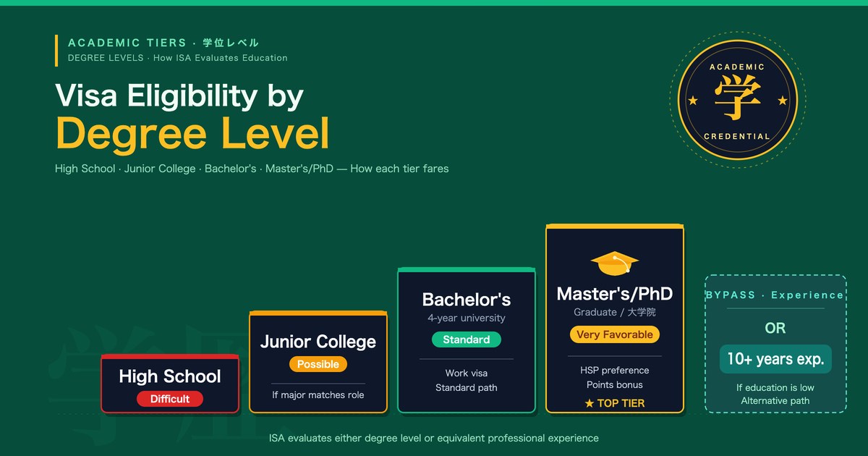
Task: Click the 'HSP preference' line
Action: pyautogui.click(x=615, y=370)
